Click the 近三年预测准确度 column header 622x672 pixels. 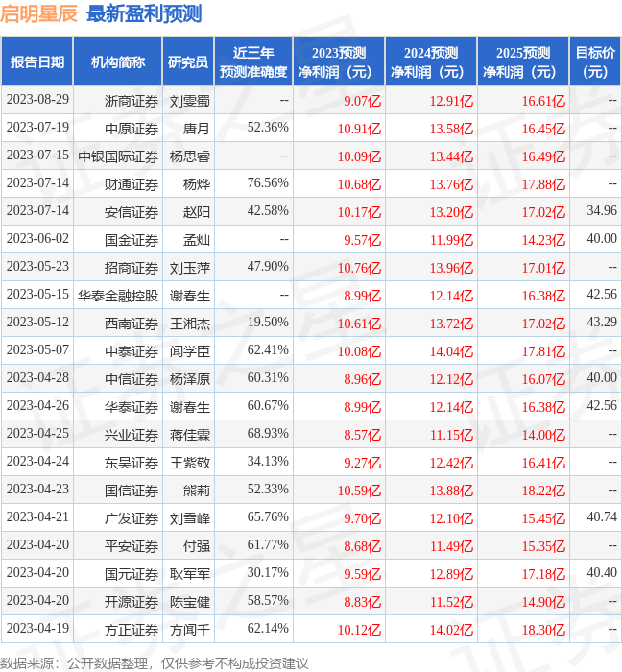click(x=253, y=61)
